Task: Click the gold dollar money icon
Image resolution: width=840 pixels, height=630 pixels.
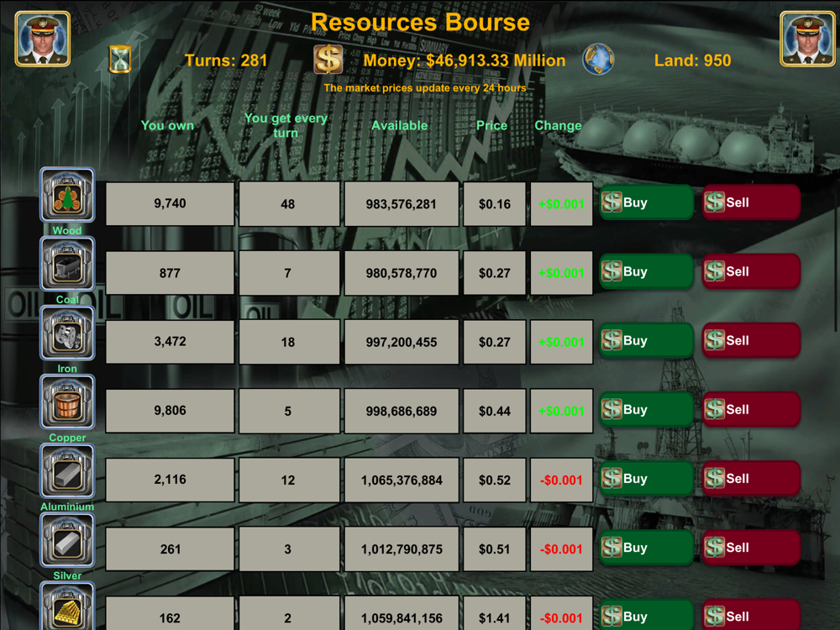Action: [328, 59]
